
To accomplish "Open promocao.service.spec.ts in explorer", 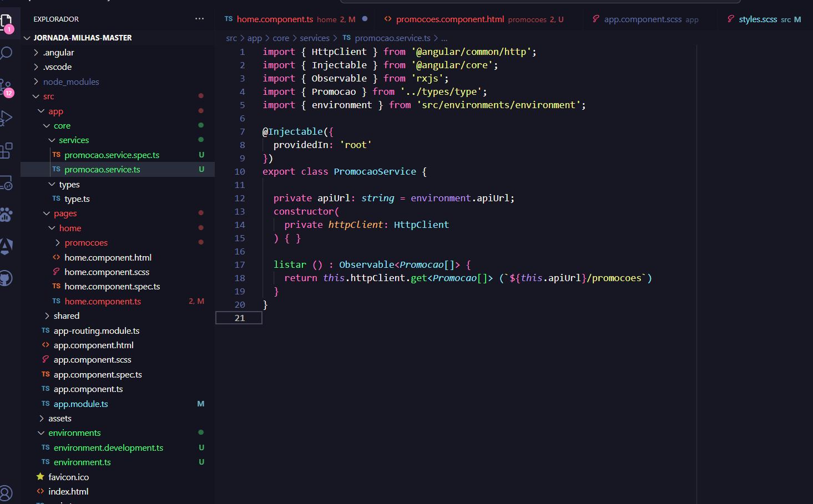I will (x=112, y=155).
